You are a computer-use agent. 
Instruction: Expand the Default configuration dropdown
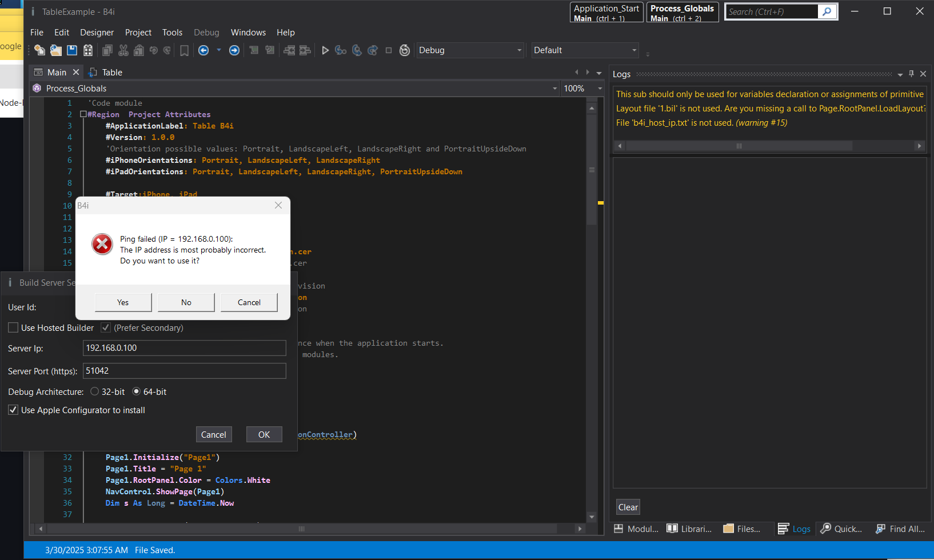(x=585, y=50)
